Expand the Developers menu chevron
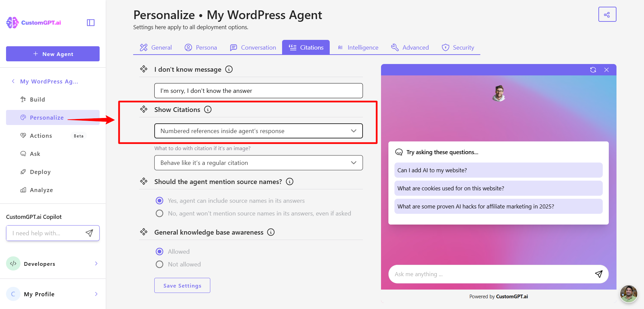644x309 pixels. pos(96,264)
